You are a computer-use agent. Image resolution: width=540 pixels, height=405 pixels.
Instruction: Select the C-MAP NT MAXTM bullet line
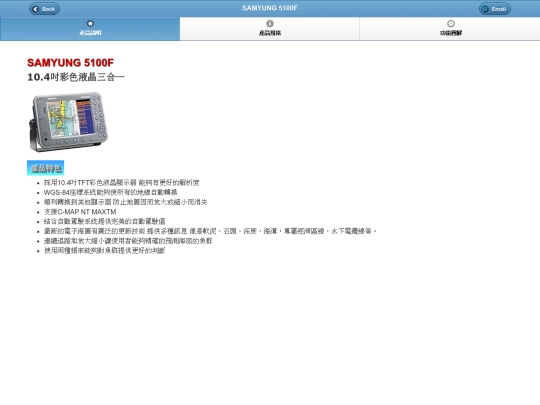pyautogui.click(x=80, y=212)
